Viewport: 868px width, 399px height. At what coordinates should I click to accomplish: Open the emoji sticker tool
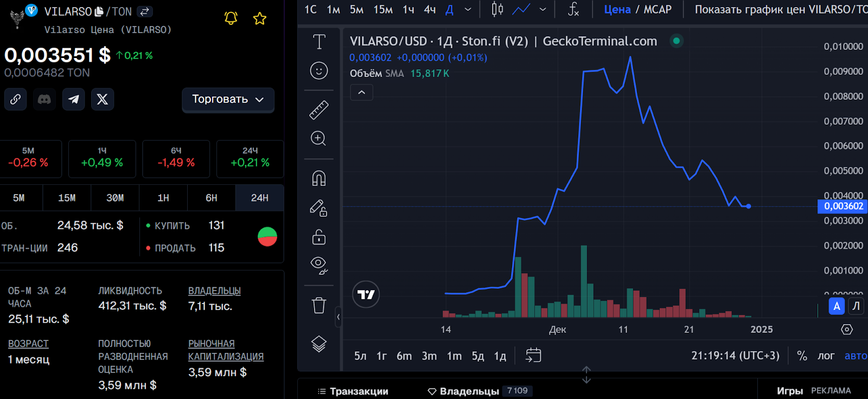pyautogui.click(x=319, y=70)
